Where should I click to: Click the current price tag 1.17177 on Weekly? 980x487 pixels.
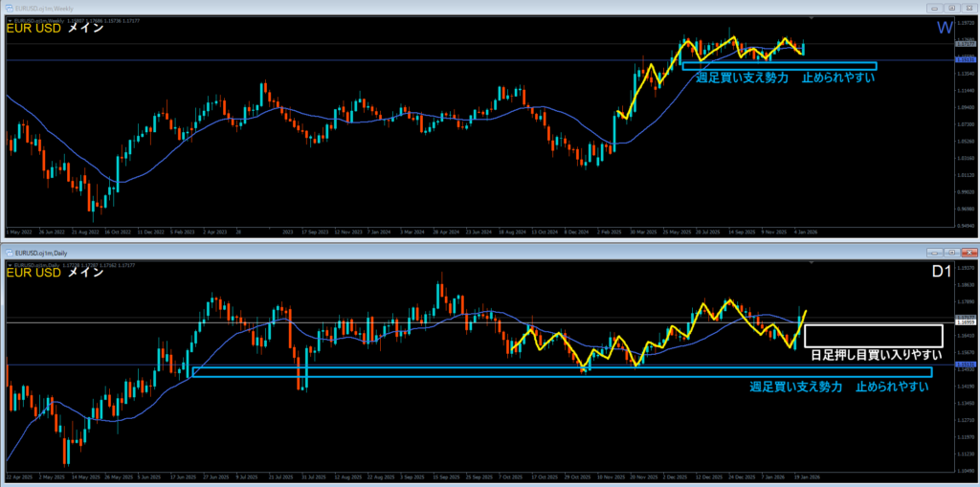(x=964, y=44)
